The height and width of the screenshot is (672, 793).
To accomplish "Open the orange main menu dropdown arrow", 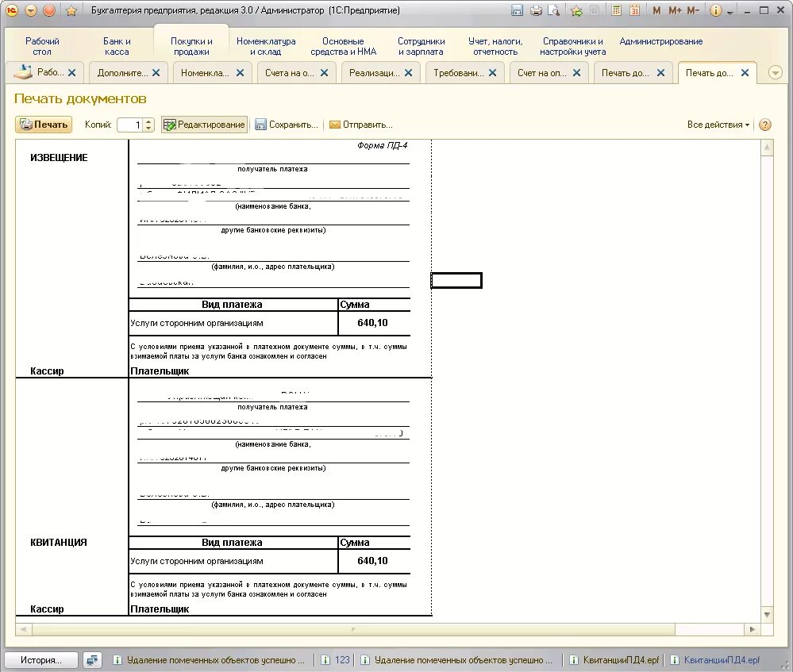I will 31,10.
